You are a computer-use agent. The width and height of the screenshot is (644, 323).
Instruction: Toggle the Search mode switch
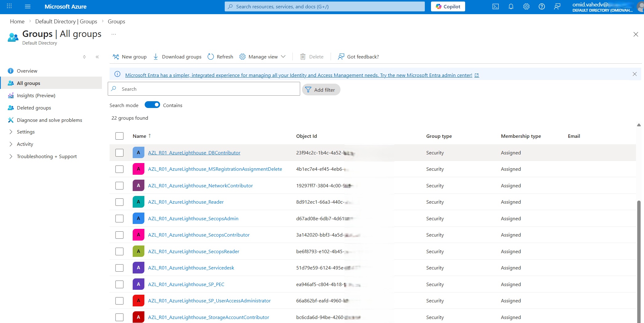152,105
